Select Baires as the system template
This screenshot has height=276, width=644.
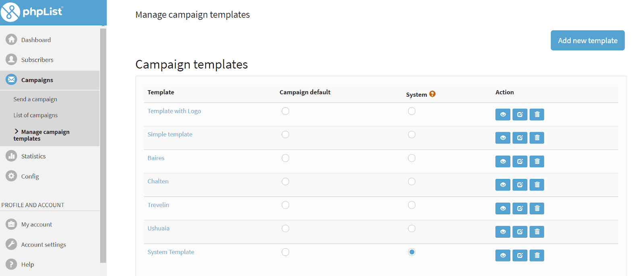coord(411,158)
